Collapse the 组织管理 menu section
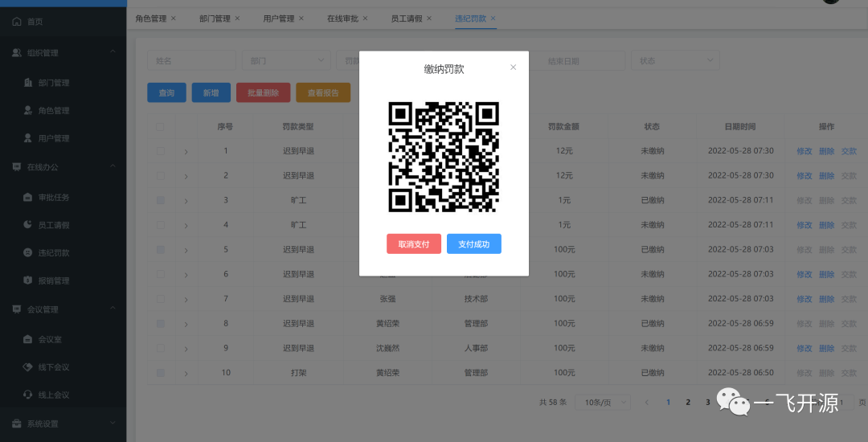Image resolution: width=868 pixels, height=442 pixels. [113, 52]
